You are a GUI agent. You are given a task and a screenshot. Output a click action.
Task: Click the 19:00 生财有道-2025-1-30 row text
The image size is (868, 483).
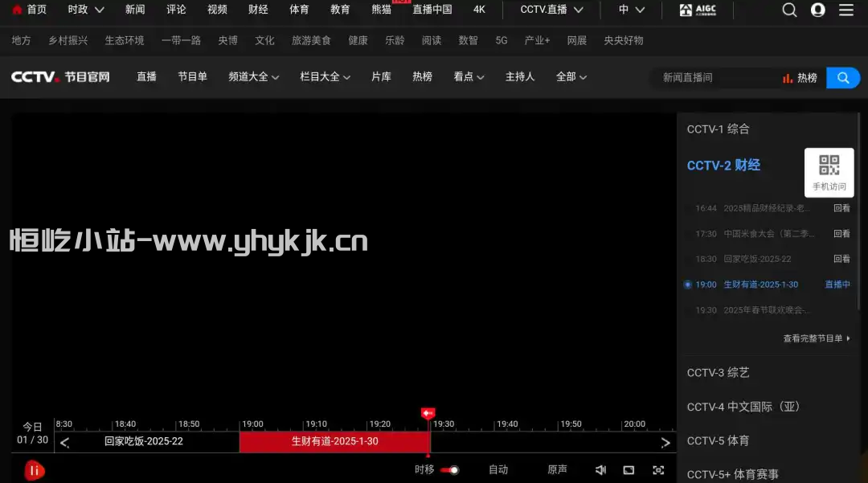point(760,284)
